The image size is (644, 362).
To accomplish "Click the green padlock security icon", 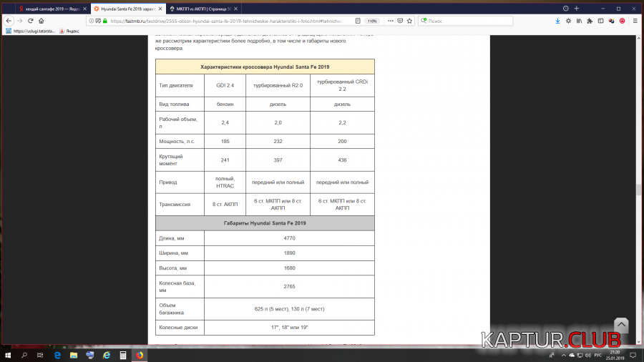I will point(105,21).
